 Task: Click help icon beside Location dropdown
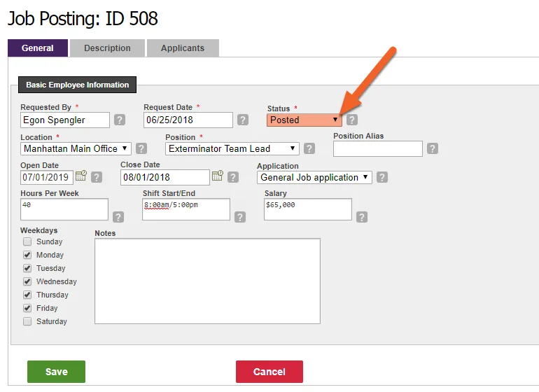coord(141,148)
